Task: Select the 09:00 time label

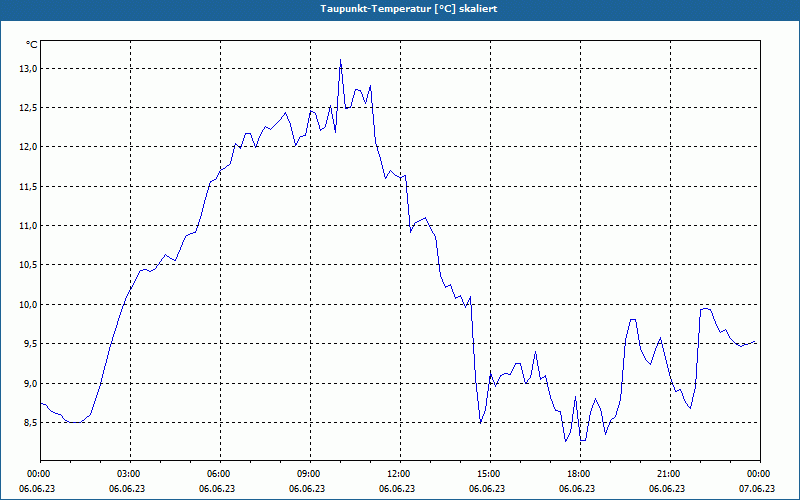Action: pyautogui.click(x=310, y=474)
